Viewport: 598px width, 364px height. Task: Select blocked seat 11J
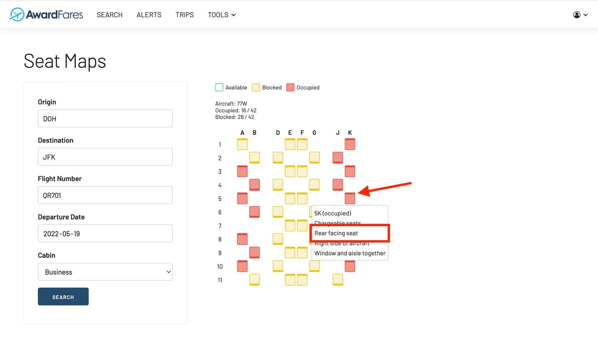[338, 280]
